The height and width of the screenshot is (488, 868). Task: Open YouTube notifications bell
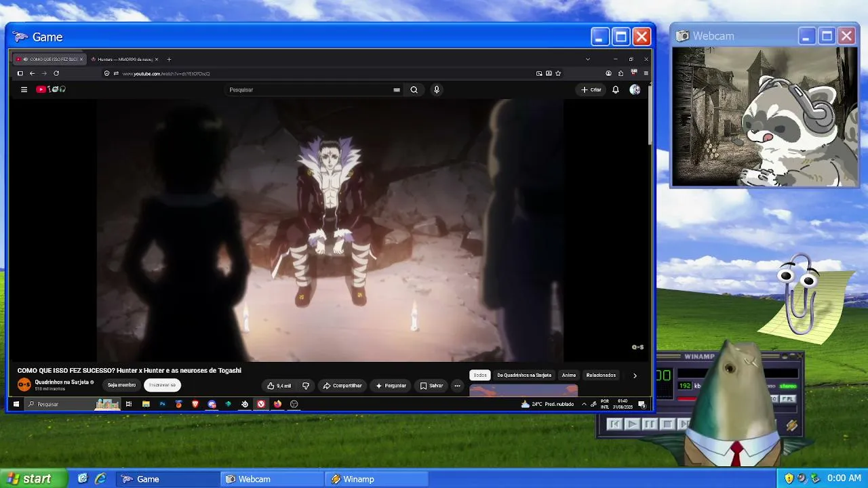[x=616, y=89]
